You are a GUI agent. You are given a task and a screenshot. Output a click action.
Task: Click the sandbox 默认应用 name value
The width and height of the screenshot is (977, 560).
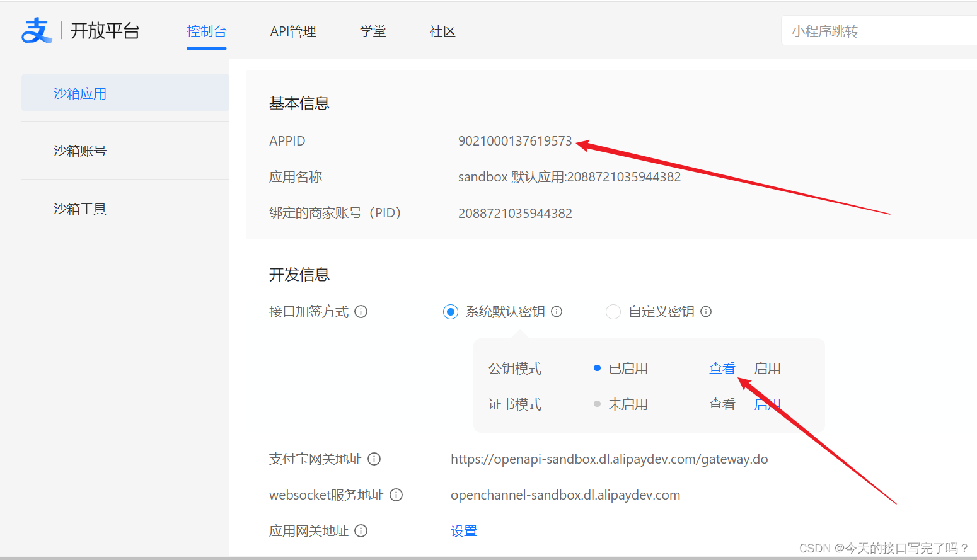coord(569,176)
